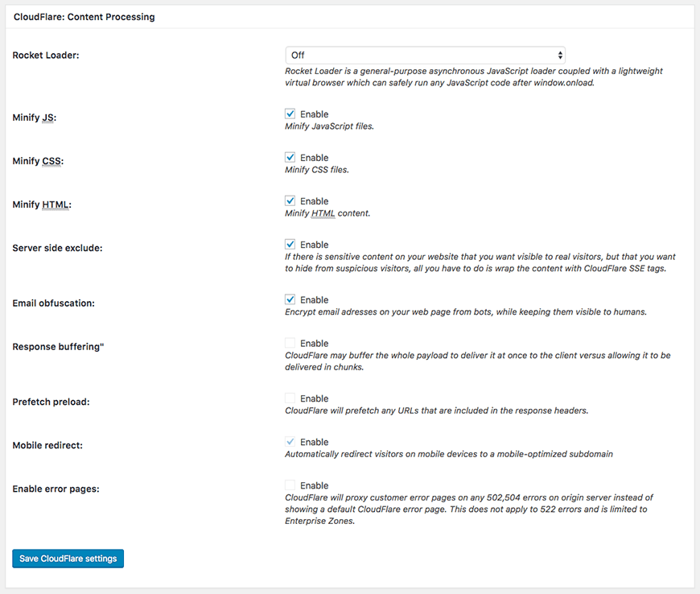Enable error pages checkbox
The image size is (700, 594).
pos(290,485)
